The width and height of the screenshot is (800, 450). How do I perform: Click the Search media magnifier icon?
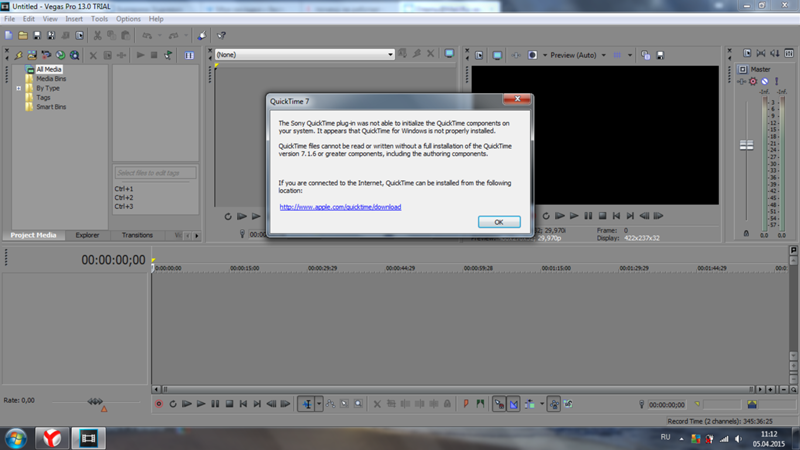click(74, 55)
